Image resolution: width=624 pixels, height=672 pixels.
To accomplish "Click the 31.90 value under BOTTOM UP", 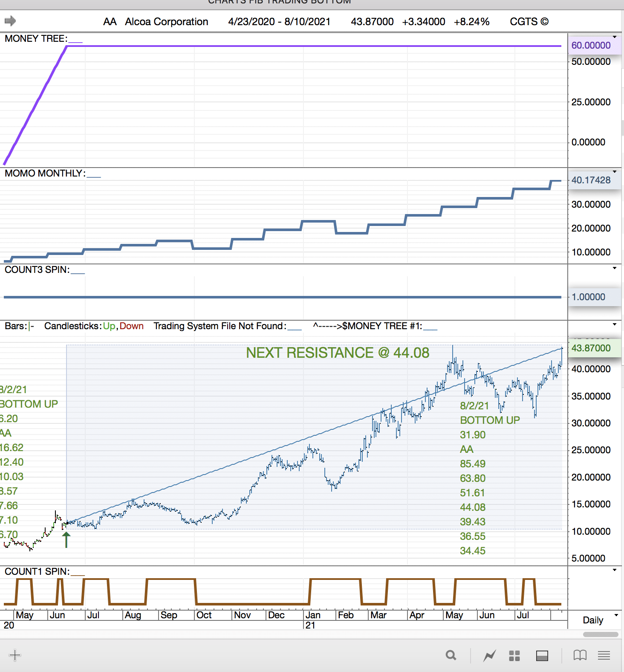I will tap(473, 435).
